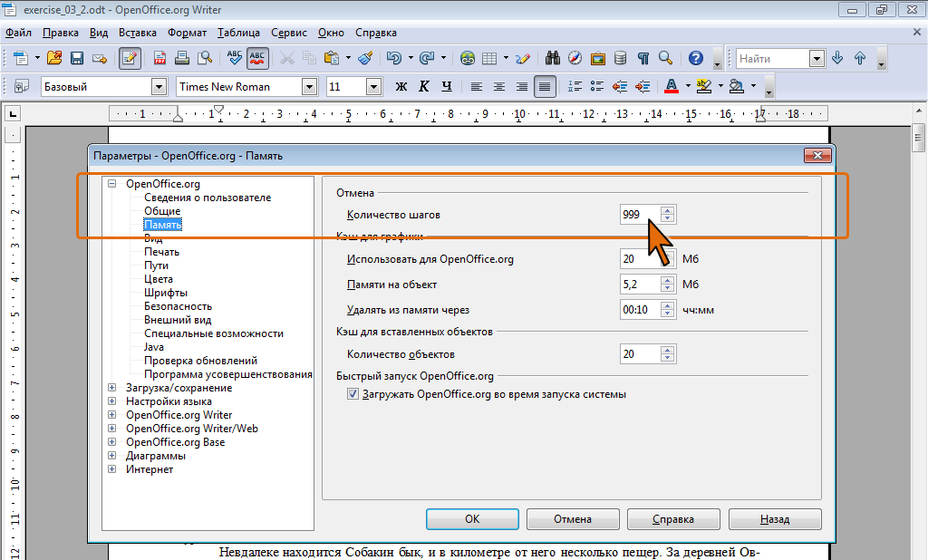
Task: Click the background color paint bucket
Action: coord(736,86)
